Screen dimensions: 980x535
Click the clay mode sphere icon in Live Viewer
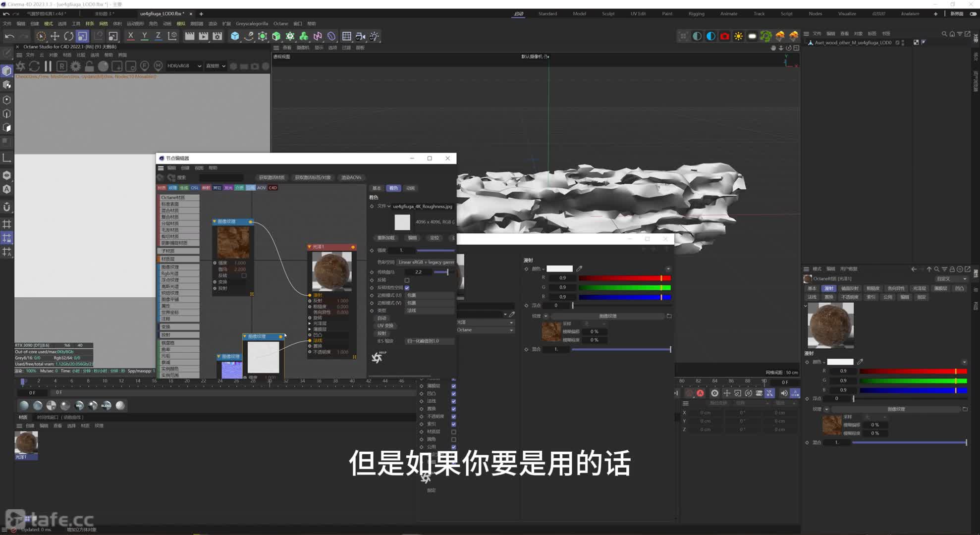point(103,66)
